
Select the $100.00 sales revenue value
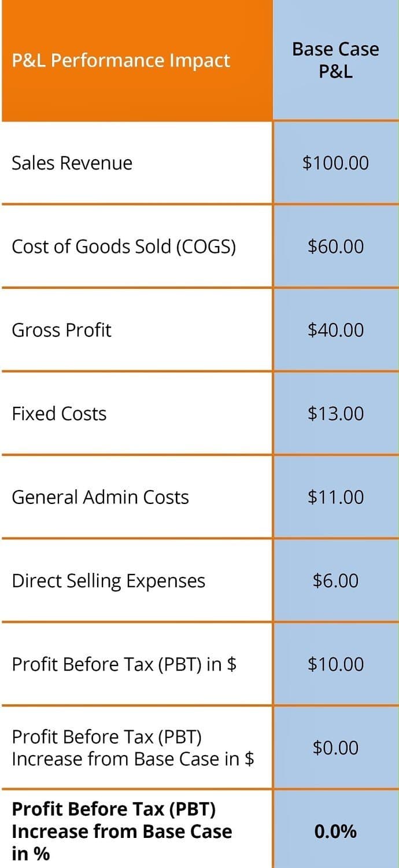pos(335,163)
